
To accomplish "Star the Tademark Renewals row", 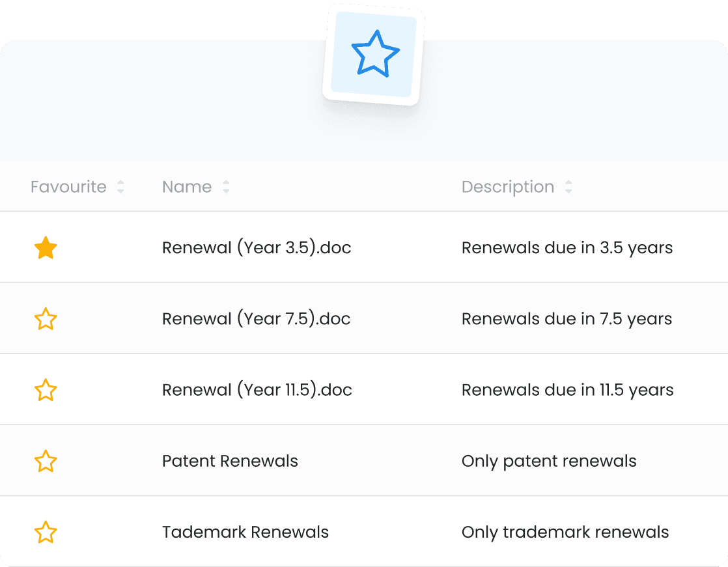I will coord(46,532).
